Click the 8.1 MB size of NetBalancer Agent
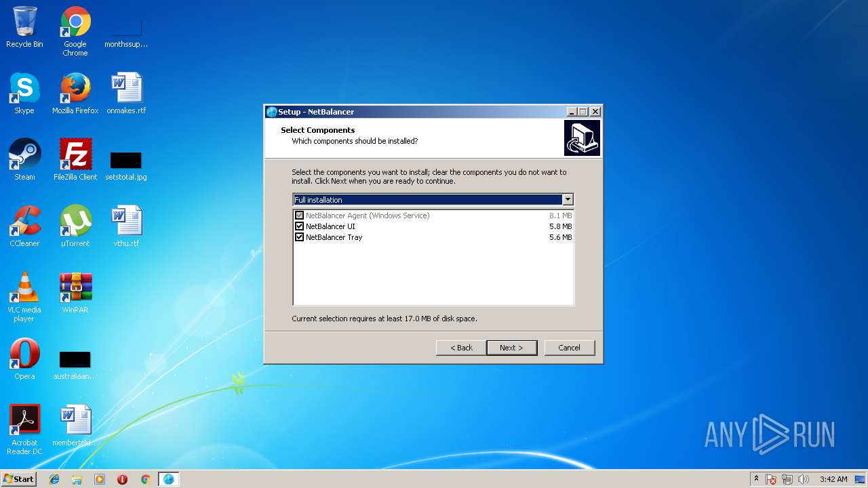The height and width of the screenshot is (488, 868). tap(560, 216)
